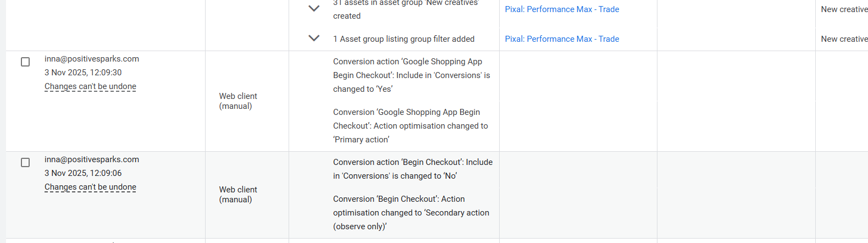
Task: Select 'Secondary action (observe only)' change text
Action: pos(411,213)
